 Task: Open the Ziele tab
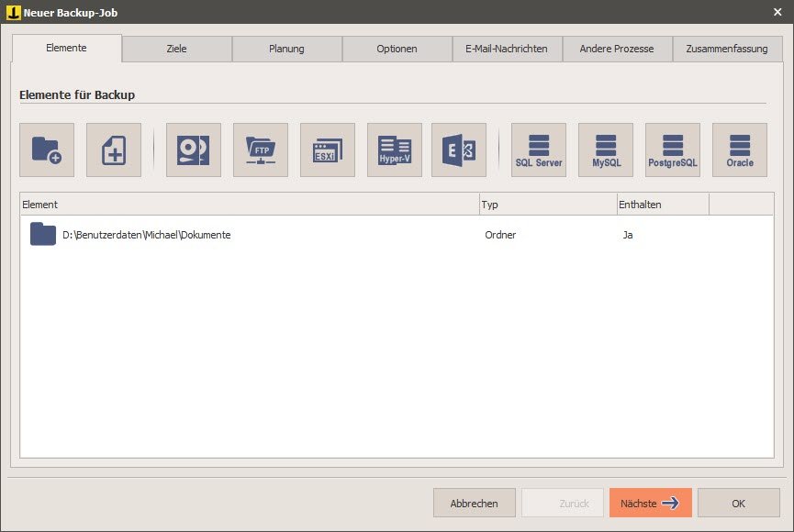(x=177, y=49)
